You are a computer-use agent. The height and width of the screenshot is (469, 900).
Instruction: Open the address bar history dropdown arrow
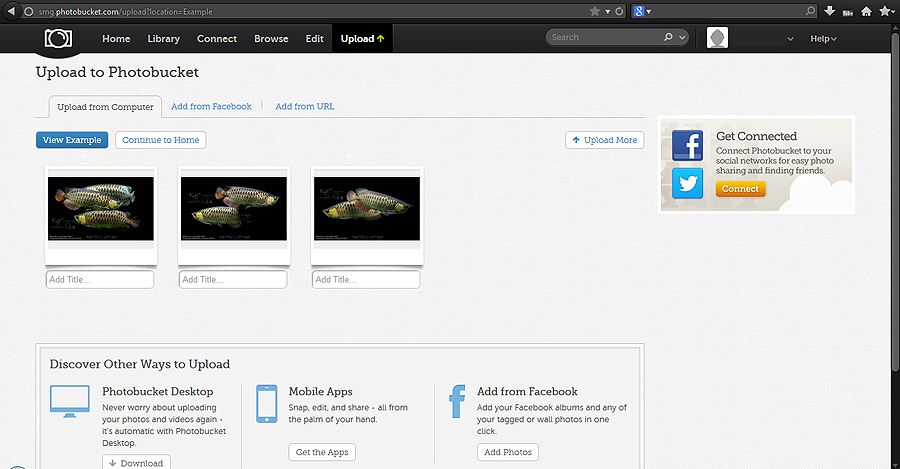(x=608, y=11)
